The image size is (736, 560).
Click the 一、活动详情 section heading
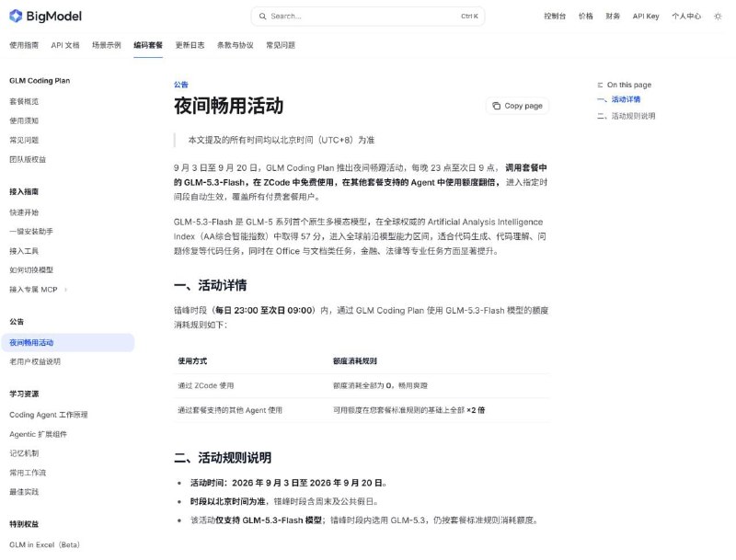click(211, 285)
